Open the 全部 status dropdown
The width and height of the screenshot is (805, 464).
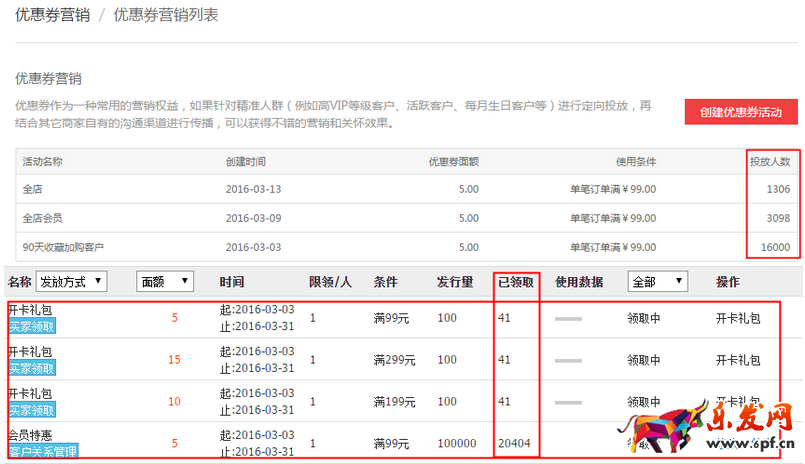point(658,283)
